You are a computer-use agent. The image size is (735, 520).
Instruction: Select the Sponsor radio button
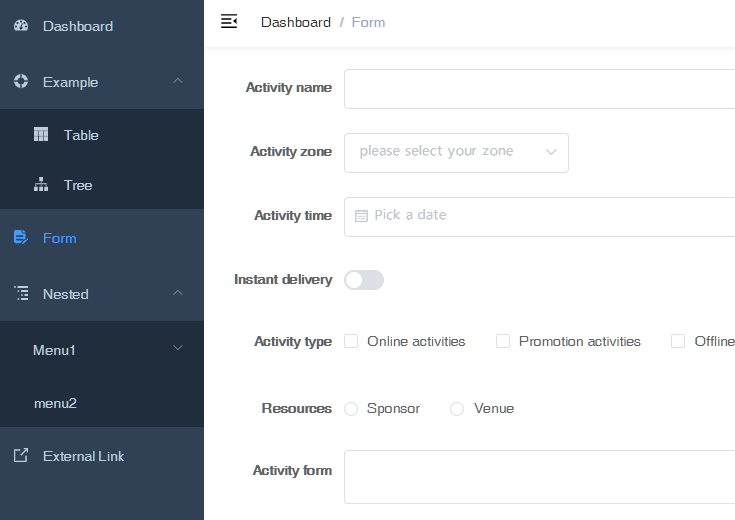[x=351, y=409]
